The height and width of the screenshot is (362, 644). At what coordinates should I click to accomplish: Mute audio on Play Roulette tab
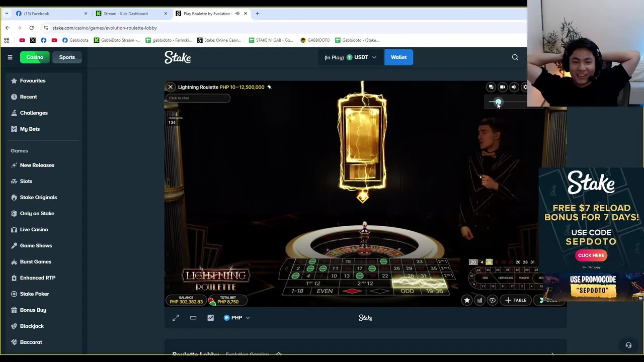[x=237, y=14]
